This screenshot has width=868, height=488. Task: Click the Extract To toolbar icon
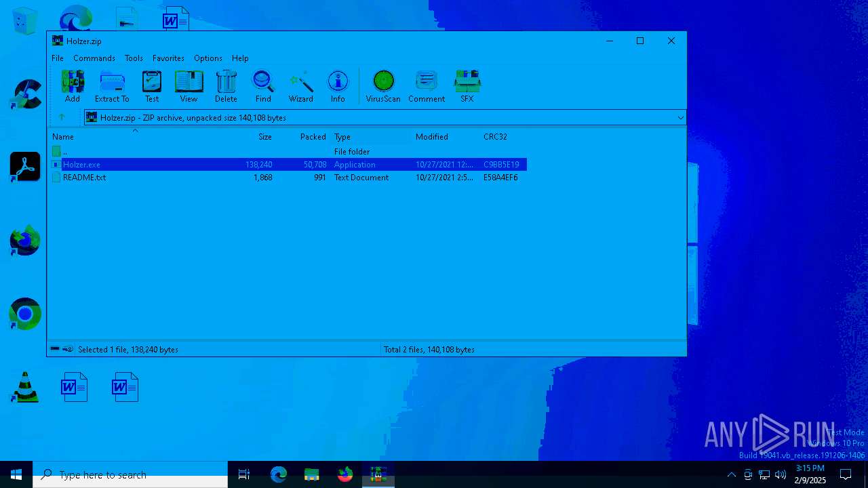tap(112, 82)
